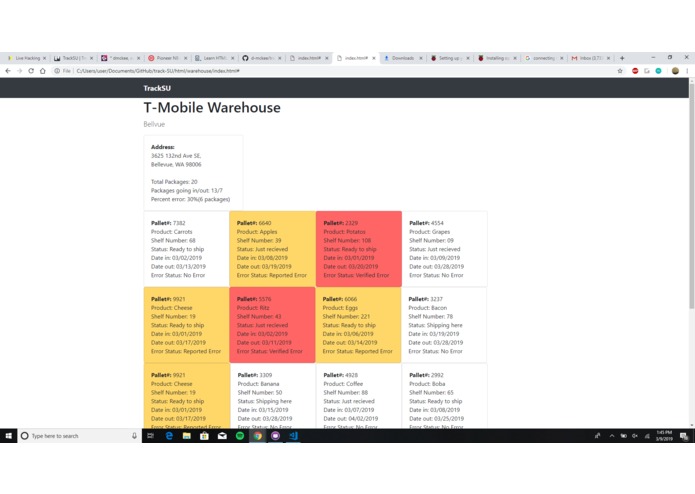Select Pallet 3237 Bacon card
Screen dimensions: 695x494
(444, 325)
